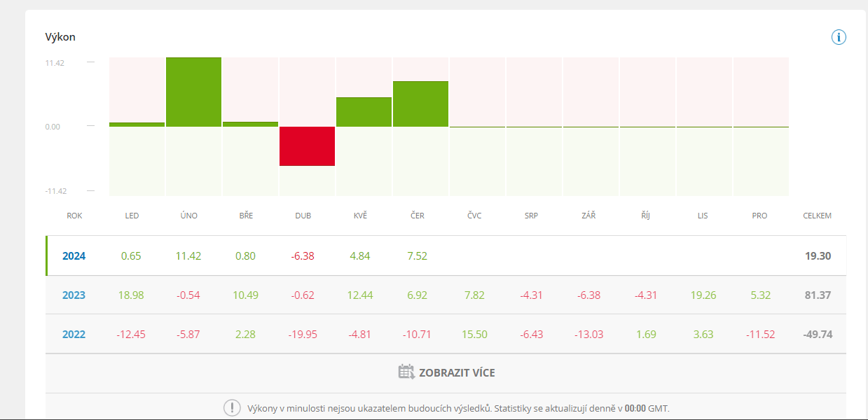This screenshot has width=868, height=420.
Task: Select the ČVC month column header
Action: [474, 216]
